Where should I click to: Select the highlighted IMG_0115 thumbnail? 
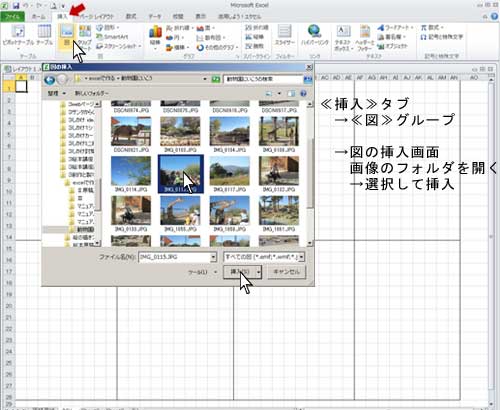[x=180, y=174]
